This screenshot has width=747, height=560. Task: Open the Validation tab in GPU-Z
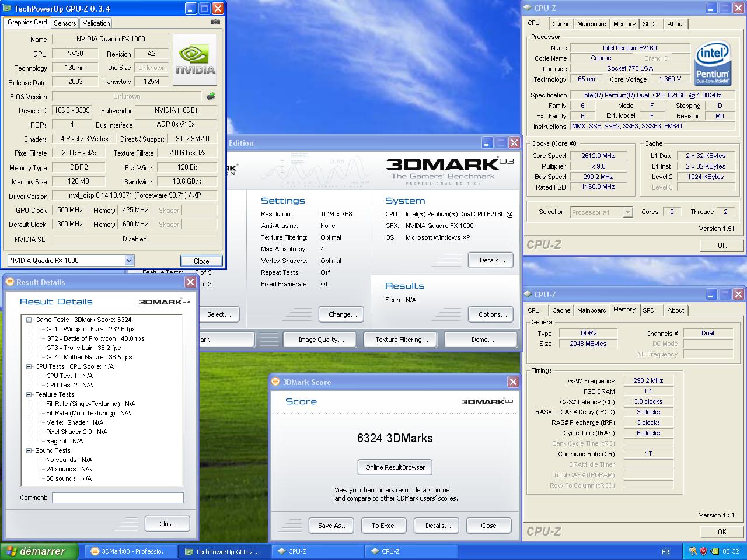click(x=96, y=23)
